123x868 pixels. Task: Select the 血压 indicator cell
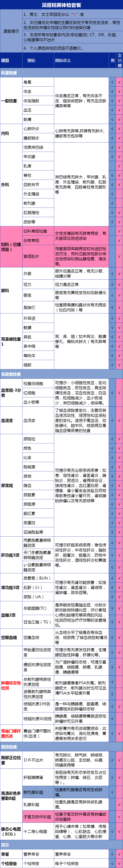coord(38,110)
